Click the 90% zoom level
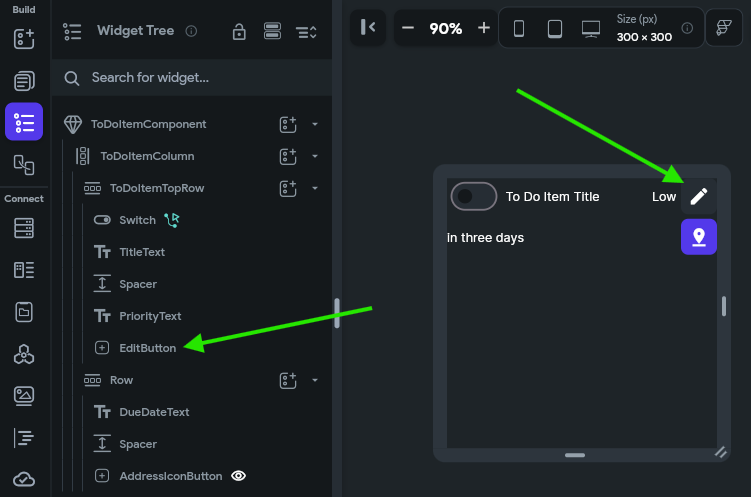The height and width of the screenshot is (497, 751). [x=445, y=29]
